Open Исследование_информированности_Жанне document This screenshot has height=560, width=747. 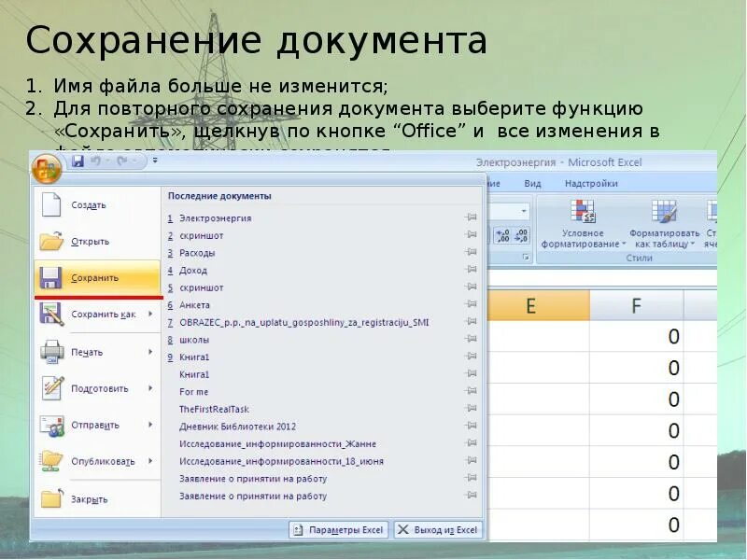pyautogui.click(x=322, y=444)
